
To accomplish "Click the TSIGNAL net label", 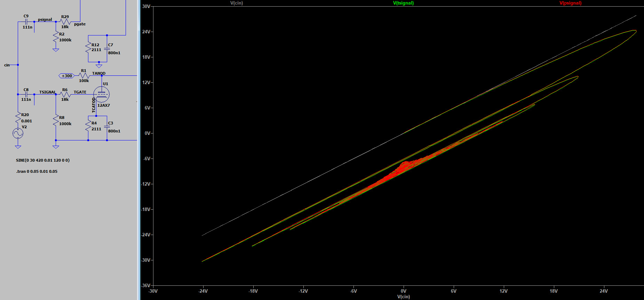I will [47, 92].
